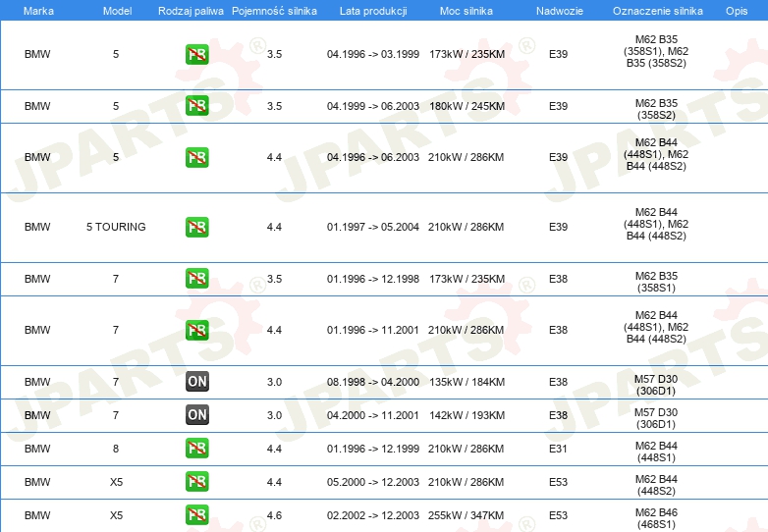Click the Opis column header
This screenshot has width=768, height=532.
pyautogui.click(x=737, y=11)
